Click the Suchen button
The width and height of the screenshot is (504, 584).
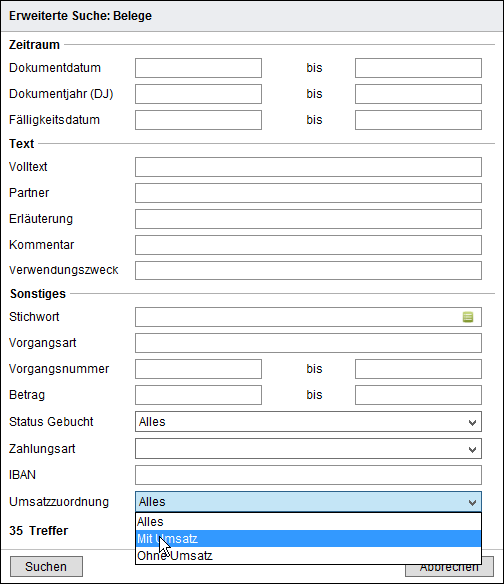coord(46,566)
